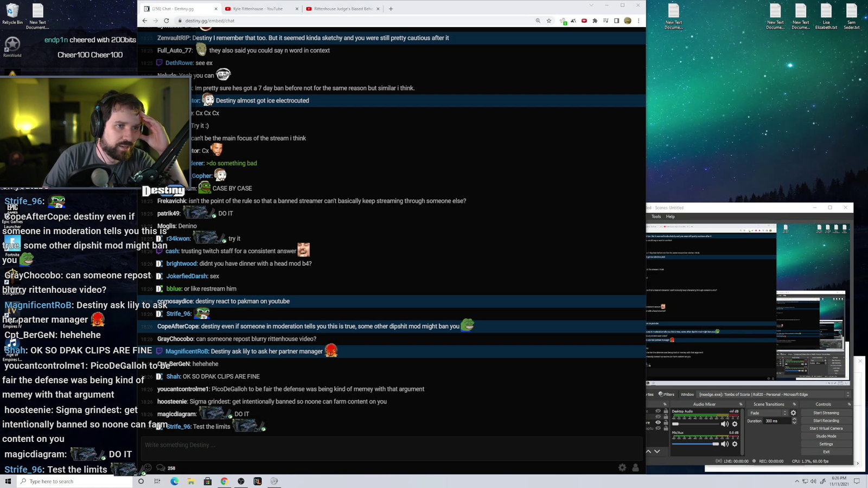Image resolution: width=868 pixels, height=488 pixels.
Task: Open OBS Studio from taskbar
Action: coord(241,481)
